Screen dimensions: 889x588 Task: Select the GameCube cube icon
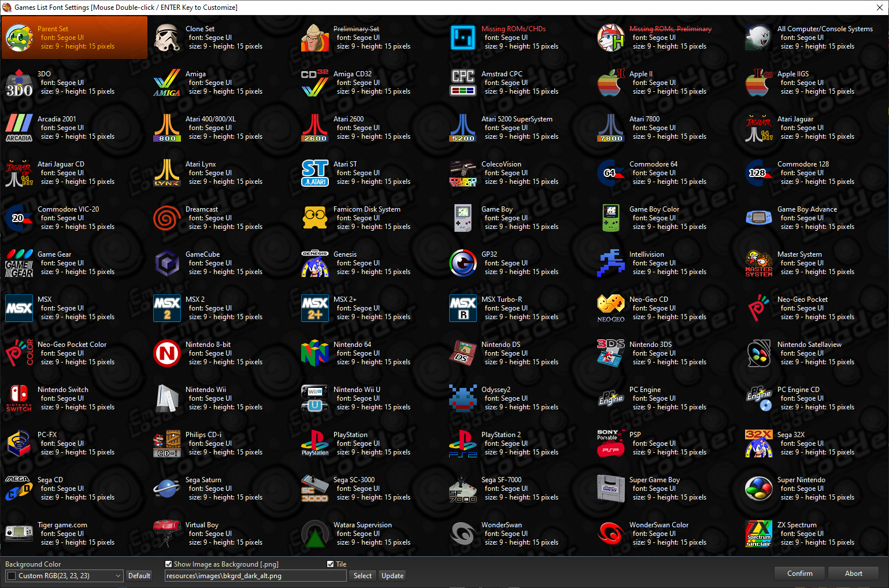pos(167,263)
